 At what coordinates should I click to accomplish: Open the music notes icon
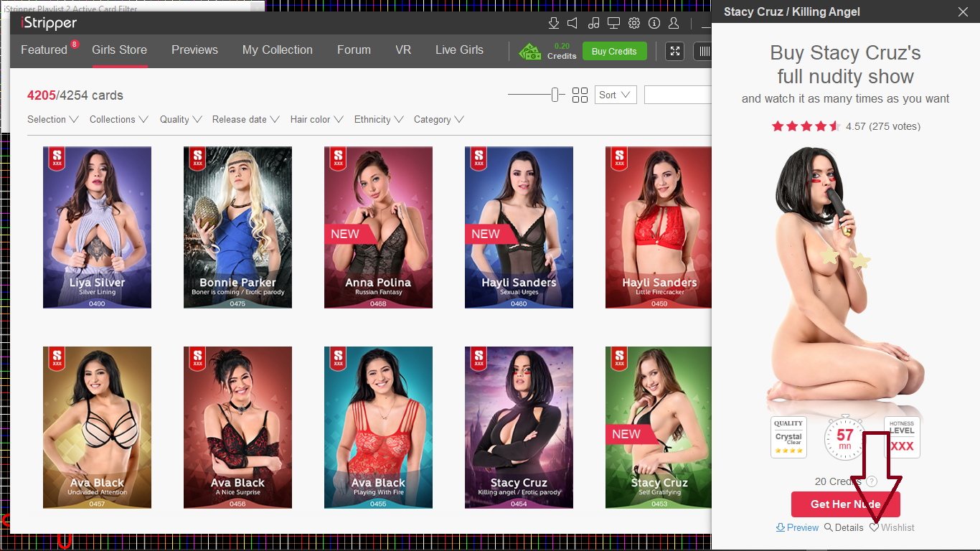[x=593, y=23]
